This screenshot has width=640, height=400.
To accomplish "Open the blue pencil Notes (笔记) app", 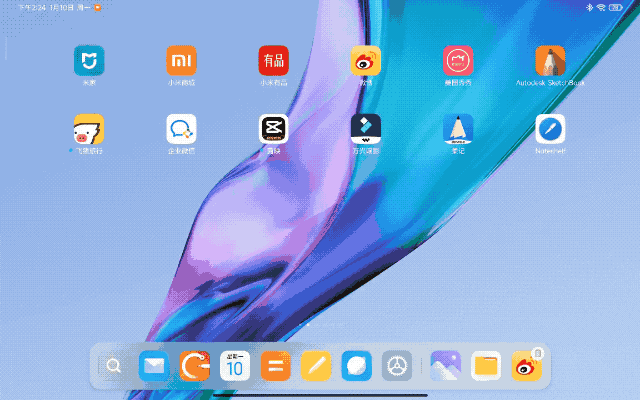I will tap(458, 129).
